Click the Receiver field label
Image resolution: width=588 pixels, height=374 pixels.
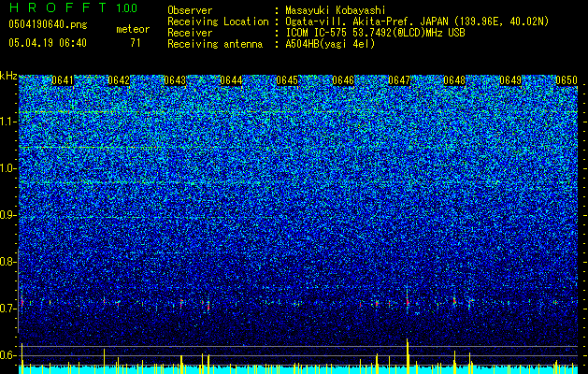(x=190, y=33)
